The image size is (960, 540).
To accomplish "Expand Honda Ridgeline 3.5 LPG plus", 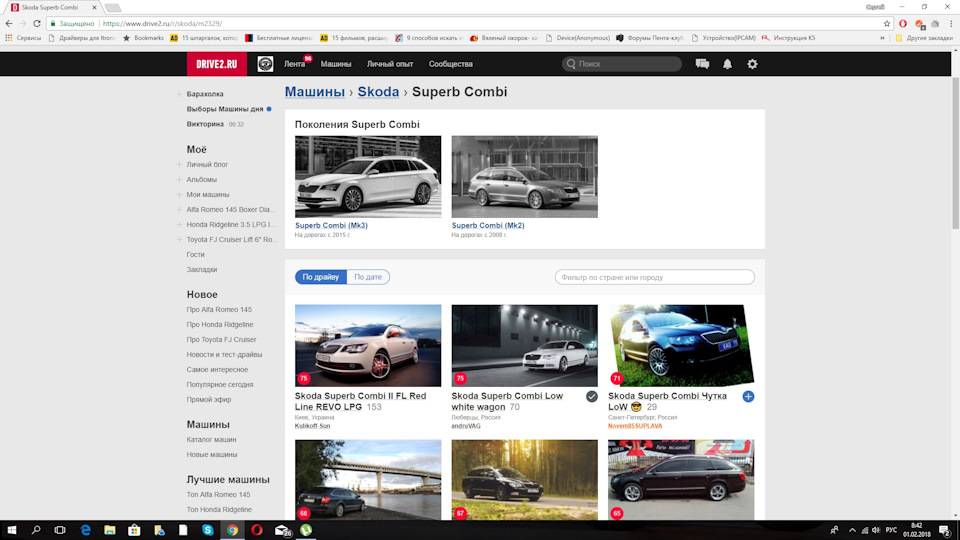I will coord(179,225).
